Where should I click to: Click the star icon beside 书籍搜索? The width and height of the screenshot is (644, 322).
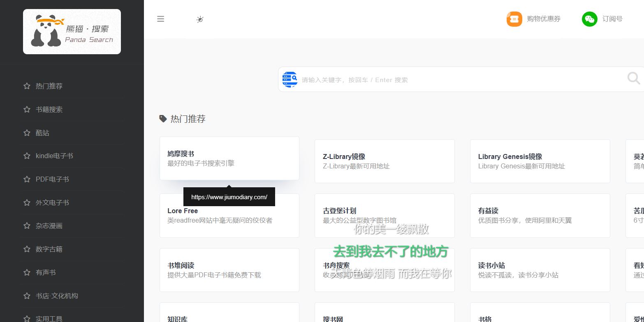[x=27, y=109]
